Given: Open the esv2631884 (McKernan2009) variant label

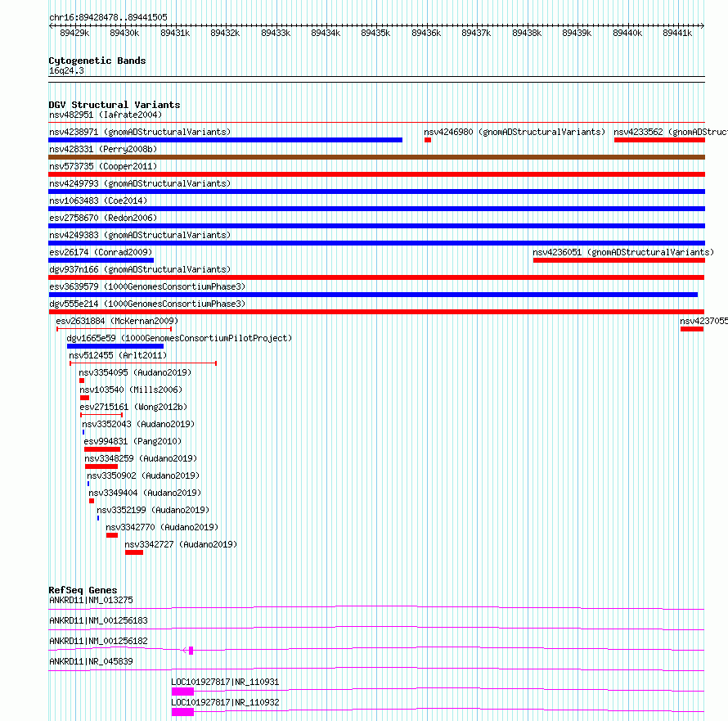Looking at the screenshot, I should pyautogui.click(x=117, y=321).
